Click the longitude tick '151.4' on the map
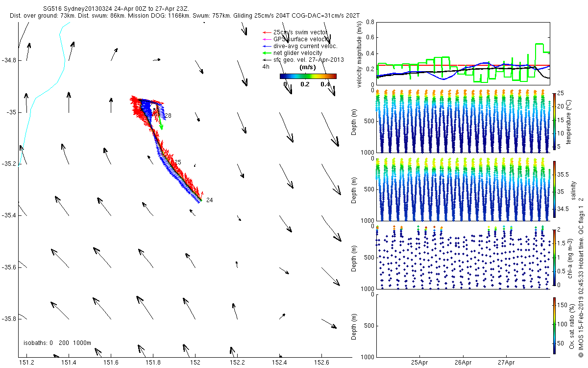The width and height of the screenshot is (588, 368). [x=69, y=363]
